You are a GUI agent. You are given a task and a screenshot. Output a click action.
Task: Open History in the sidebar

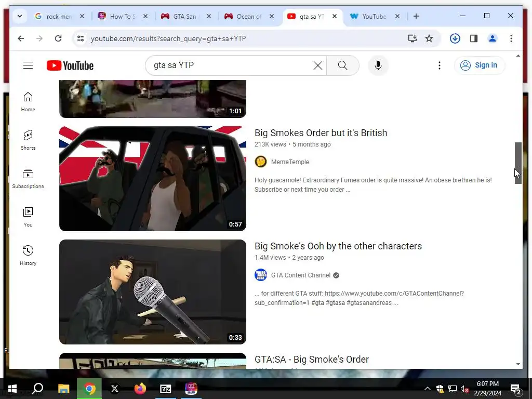point(28,256)
